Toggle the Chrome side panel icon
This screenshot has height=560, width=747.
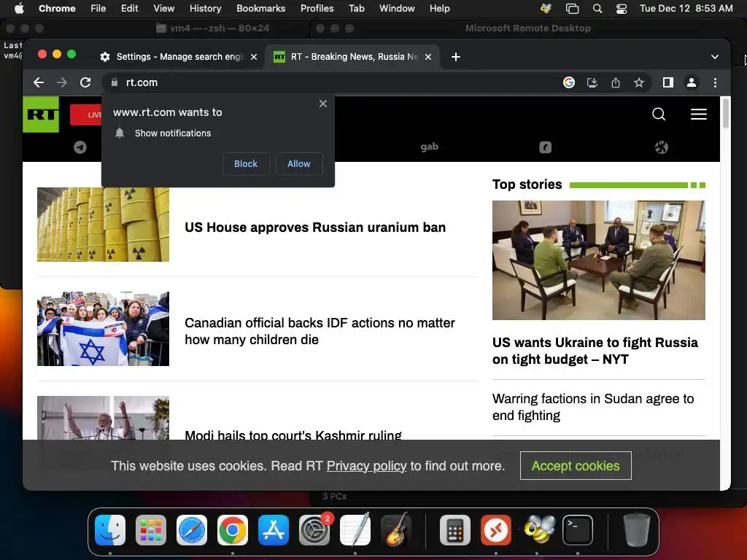click(x=668, y=82)
